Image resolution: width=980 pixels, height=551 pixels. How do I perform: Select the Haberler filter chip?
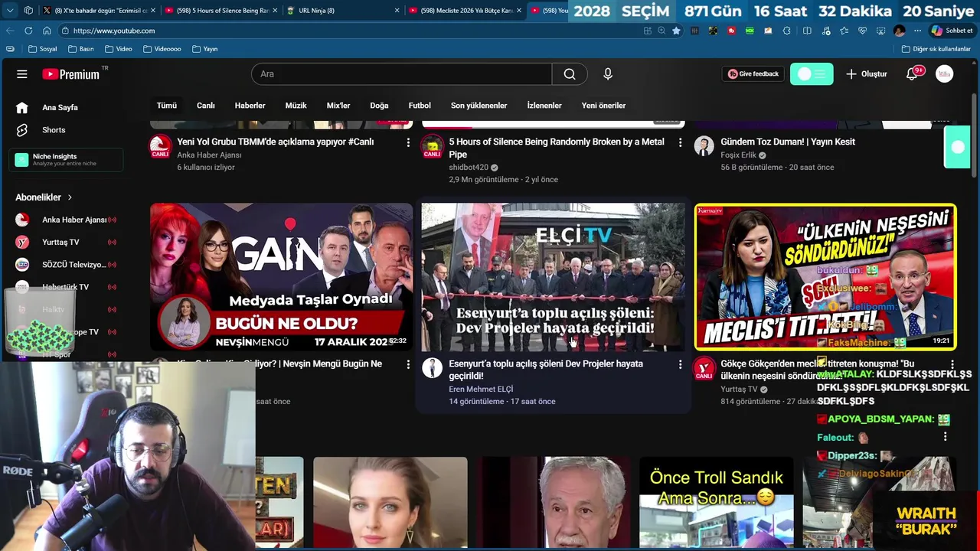click(250, 106)
